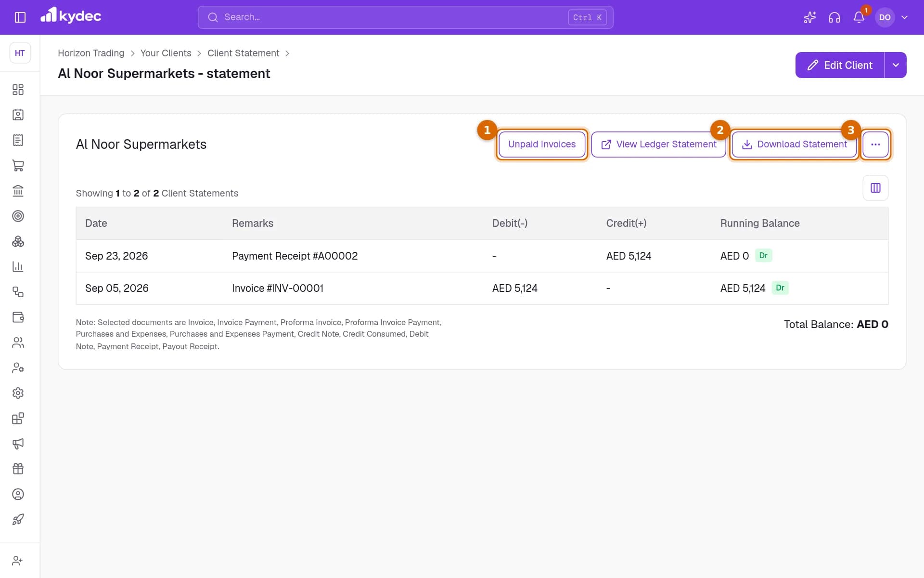
Task: Click the DO user avatar
Action: [x=885, y=17]
